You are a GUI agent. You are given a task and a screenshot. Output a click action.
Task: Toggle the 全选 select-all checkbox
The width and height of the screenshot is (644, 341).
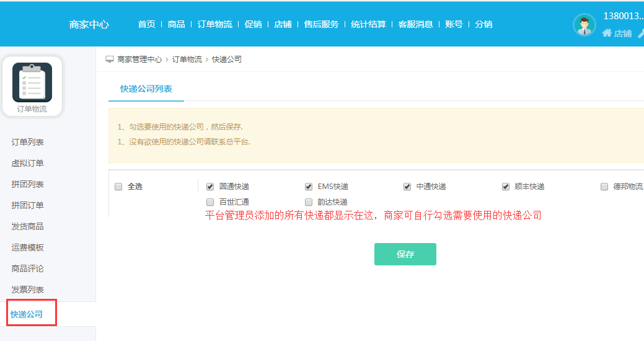click(x=118, y=187)
